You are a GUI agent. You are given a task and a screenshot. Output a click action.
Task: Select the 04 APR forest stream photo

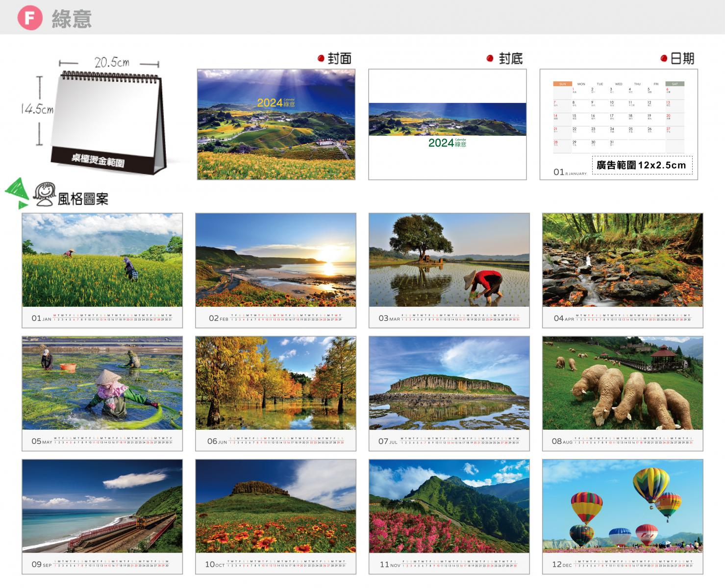pos(623,260)
